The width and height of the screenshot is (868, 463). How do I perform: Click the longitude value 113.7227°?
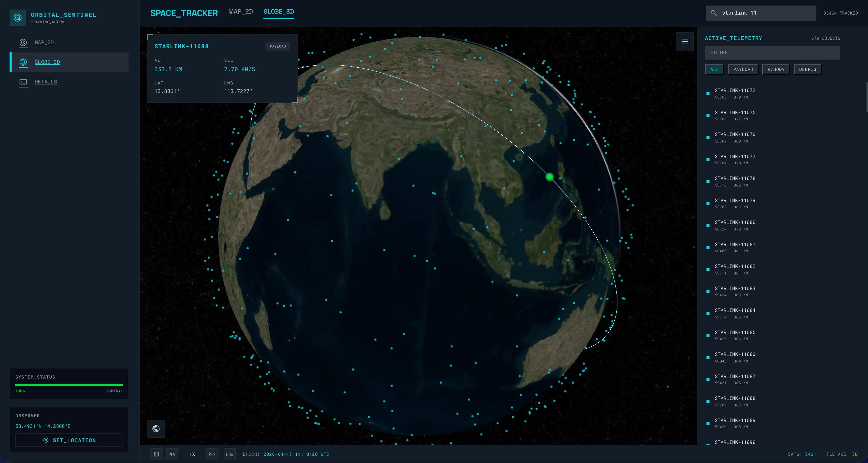(238, 91)
